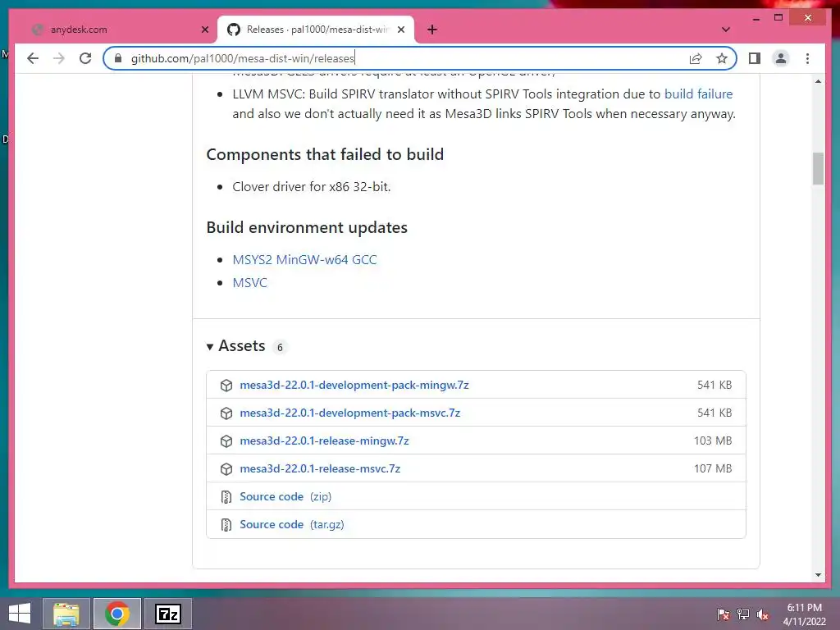Download mesa3d-22.0.1-release-mingw.7z

pos(324,441)
